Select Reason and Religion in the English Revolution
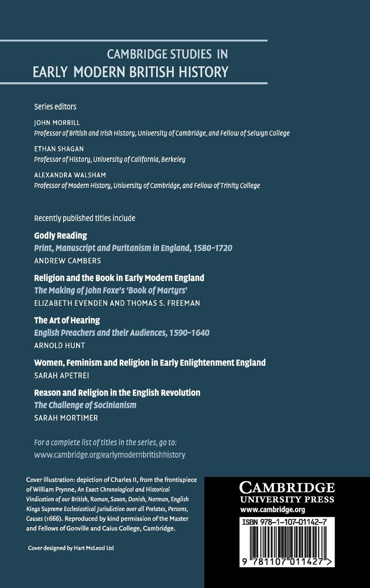This screenshot has height=588, width=370. coord(117,393)
